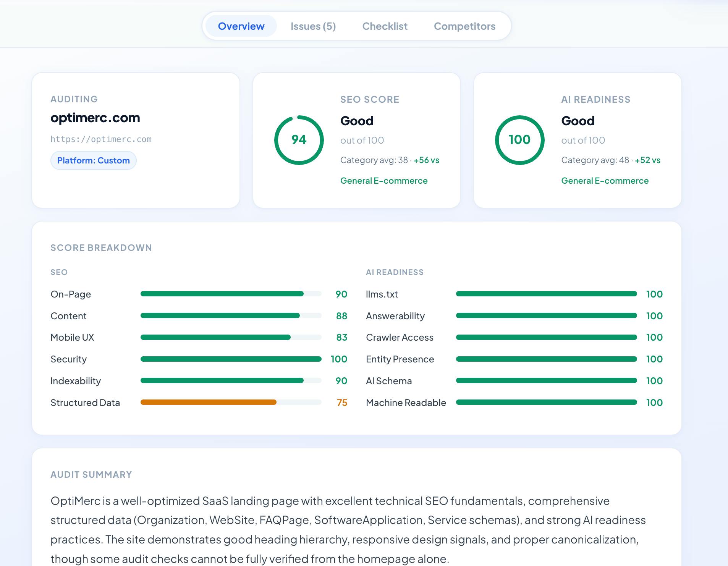728x566 pixels.
Task: Click the AI Schema progress bar
Action: [547, 380]
